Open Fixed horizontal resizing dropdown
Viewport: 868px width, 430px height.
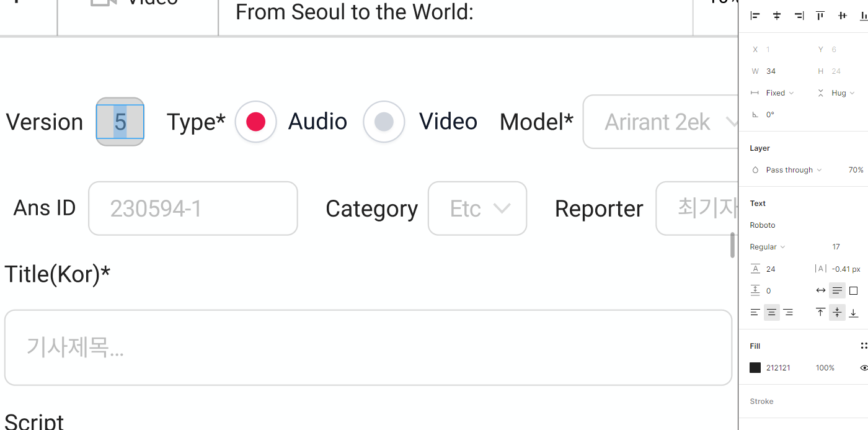click(779, 93)
